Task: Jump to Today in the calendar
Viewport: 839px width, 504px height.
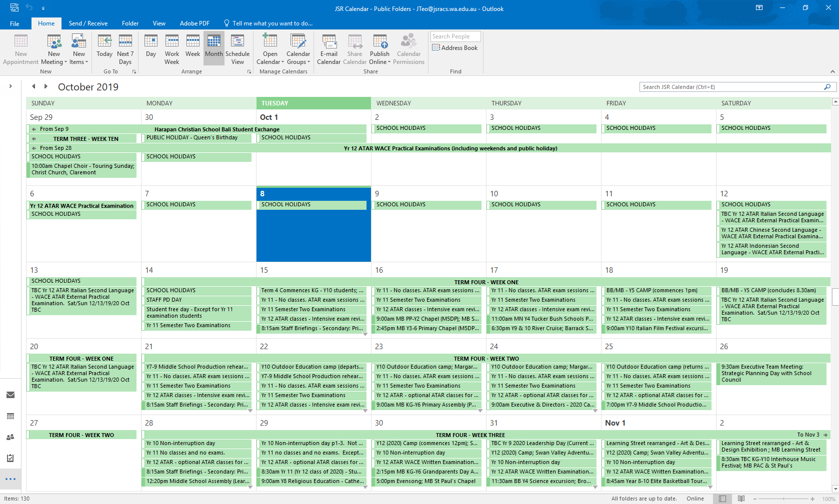Action: coord(104,48)
